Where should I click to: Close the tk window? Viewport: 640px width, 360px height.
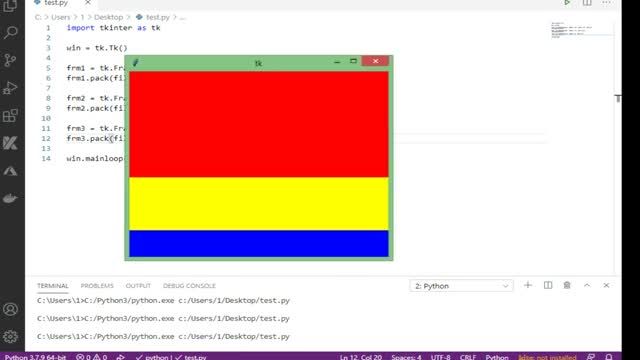pos(375,61)
